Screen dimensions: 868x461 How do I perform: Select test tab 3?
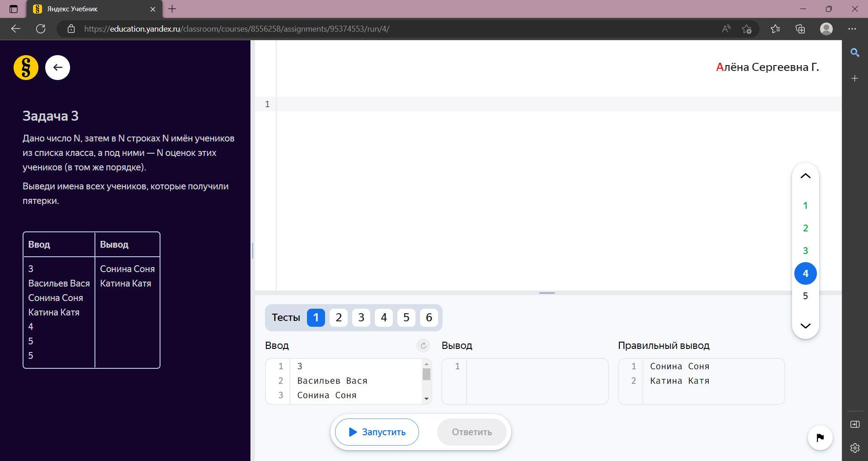click(361, 318)
